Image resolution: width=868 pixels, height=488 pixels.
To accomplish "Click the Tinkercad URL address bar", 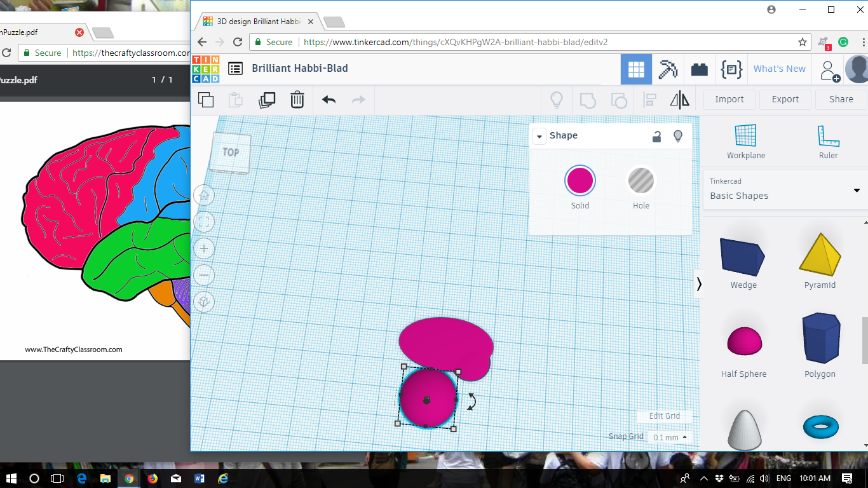I will point(529,42).
